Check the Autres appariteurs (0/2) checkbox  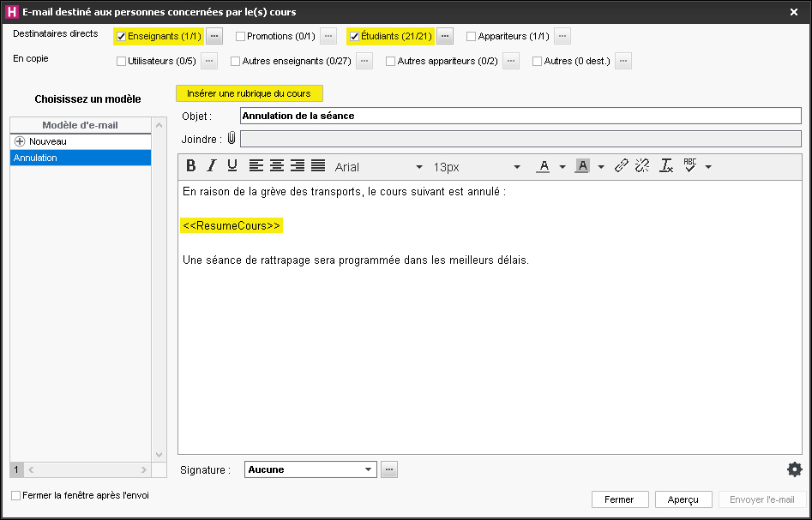point(391,61)
